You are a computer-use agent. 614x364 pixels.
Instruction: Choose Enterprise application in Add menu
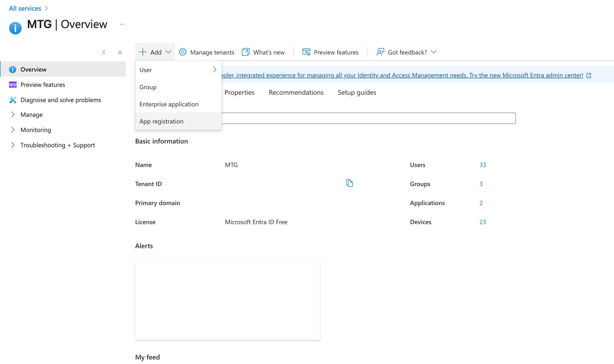pyautogui.click(x=169, y=104)
